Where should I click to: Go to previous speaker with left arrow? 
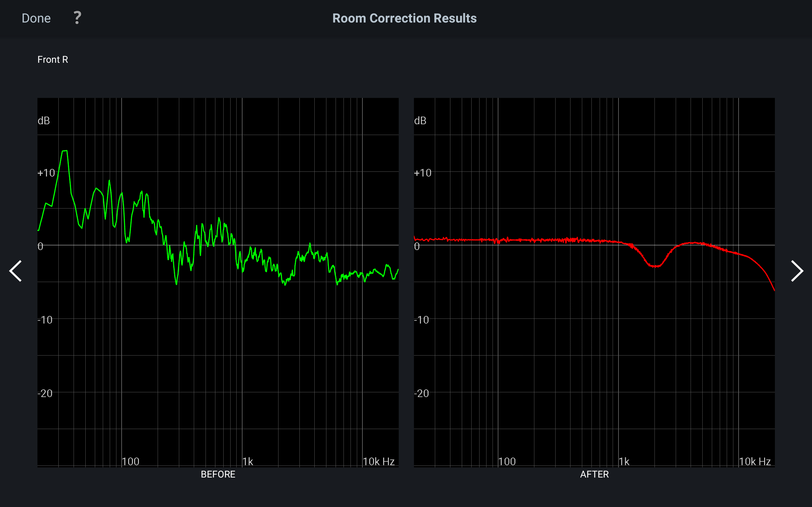(x=16, y=271)
